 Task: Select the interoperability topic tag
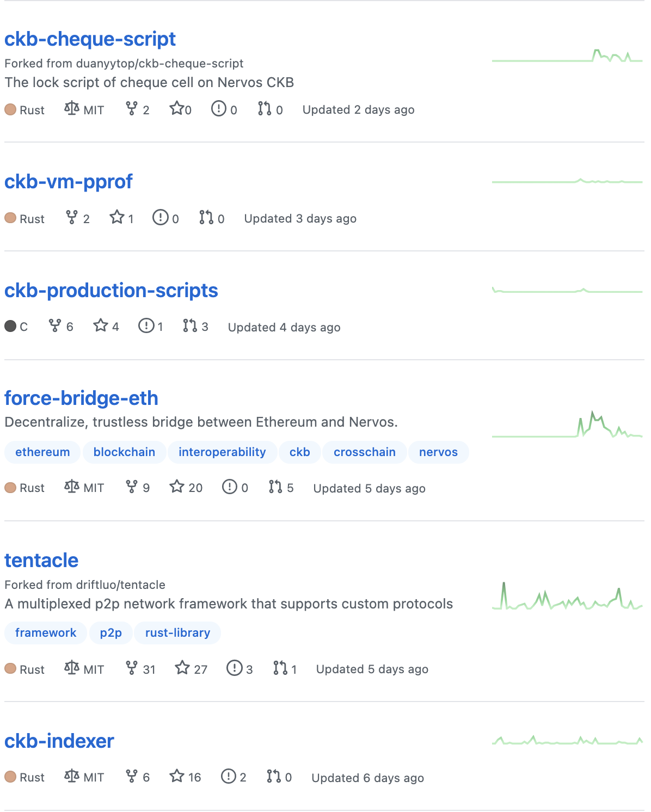point(222,452)
